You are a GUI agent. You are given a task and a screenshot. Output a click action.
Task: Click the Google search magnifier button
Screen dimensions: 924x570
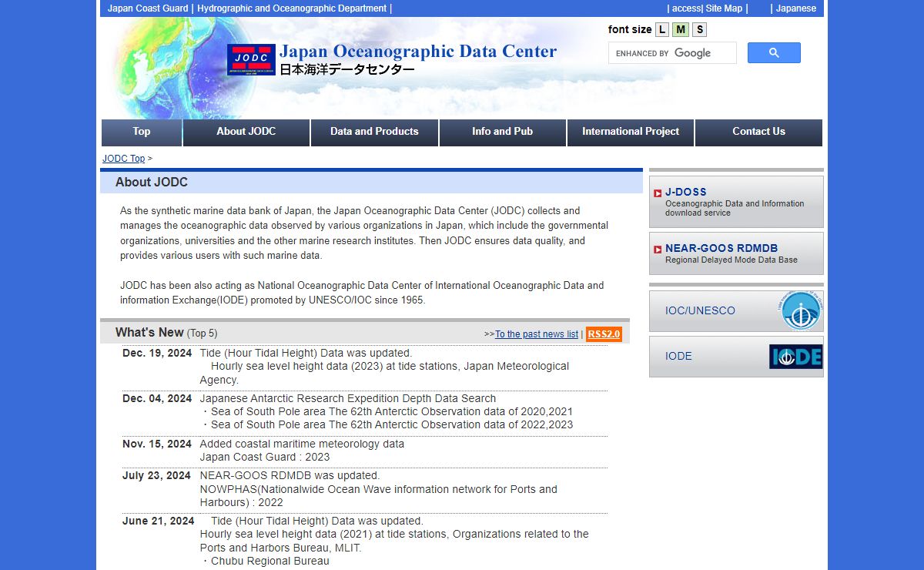774,53
